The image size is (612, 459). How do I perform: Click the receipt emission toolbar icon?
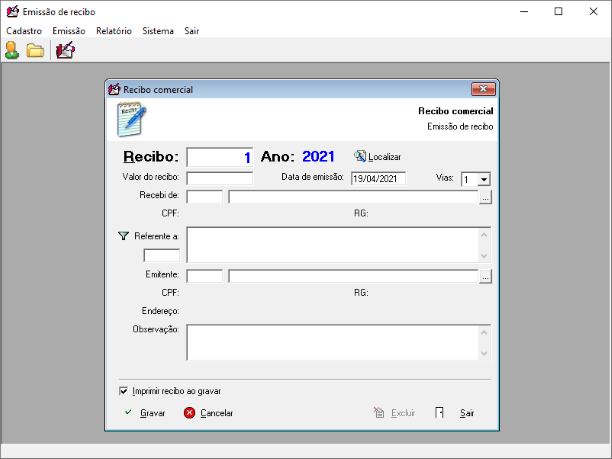click(x=65, y=50)
